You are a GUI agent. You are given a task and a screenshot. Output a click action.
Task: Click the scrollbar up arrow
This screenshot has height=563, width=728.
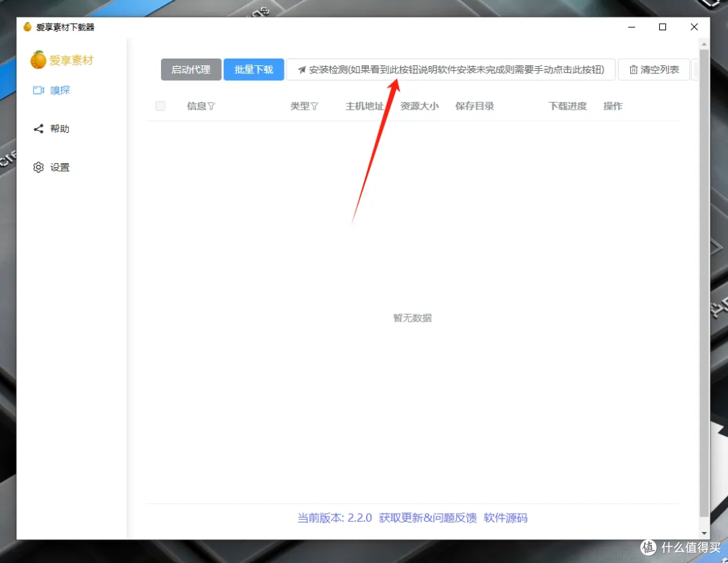(704, 45)
